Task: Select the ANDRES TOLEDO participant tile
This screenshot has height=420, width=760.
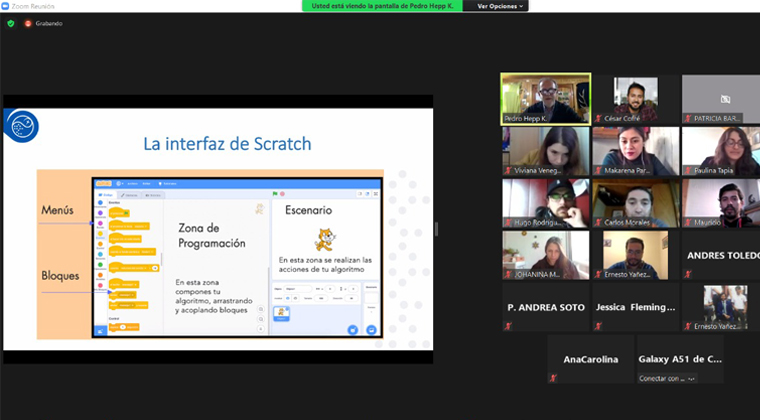Action: 721,255
